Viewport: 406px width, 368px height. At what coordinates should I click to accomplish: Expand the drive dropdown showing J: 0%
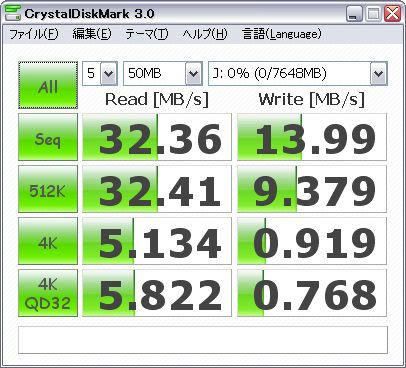pyautogui.click(x=379, y=73)
